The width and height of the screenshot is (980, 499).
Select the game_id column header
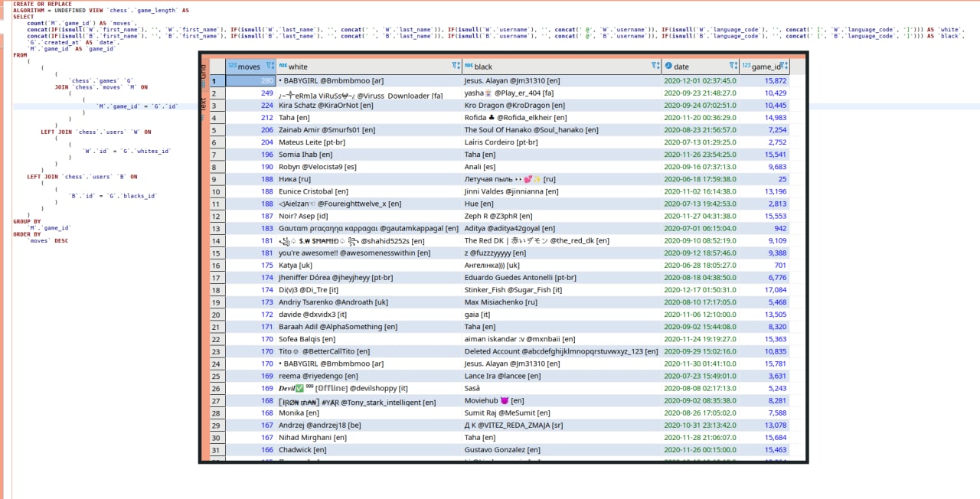pos(766,67)
